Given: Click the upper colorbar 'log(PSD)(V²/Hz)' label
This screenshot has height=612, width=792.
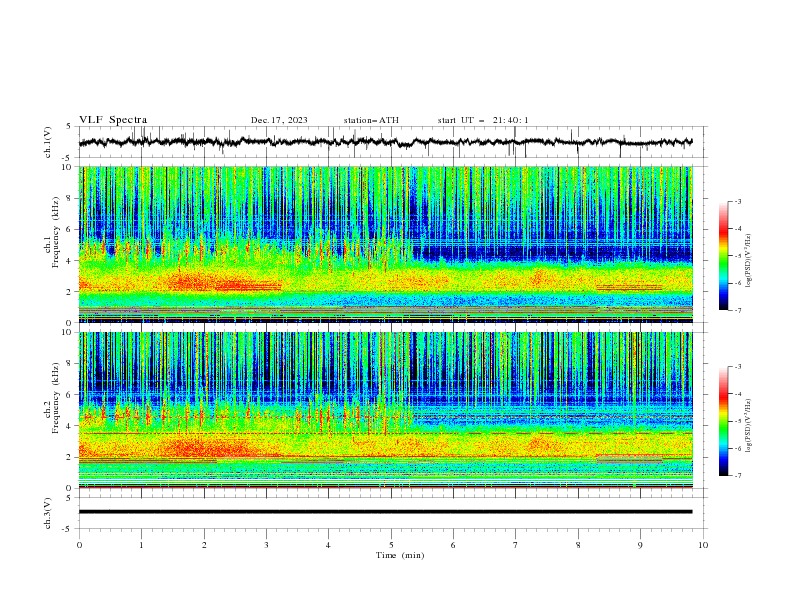Looking at the screenshot, I should point(749,261).
